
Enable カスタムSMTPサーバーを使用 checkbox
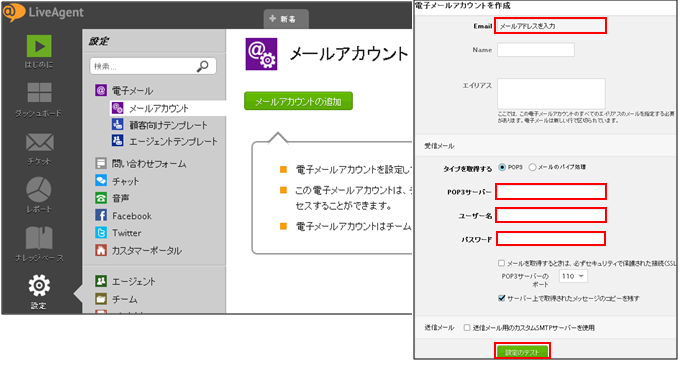point(467,328)
